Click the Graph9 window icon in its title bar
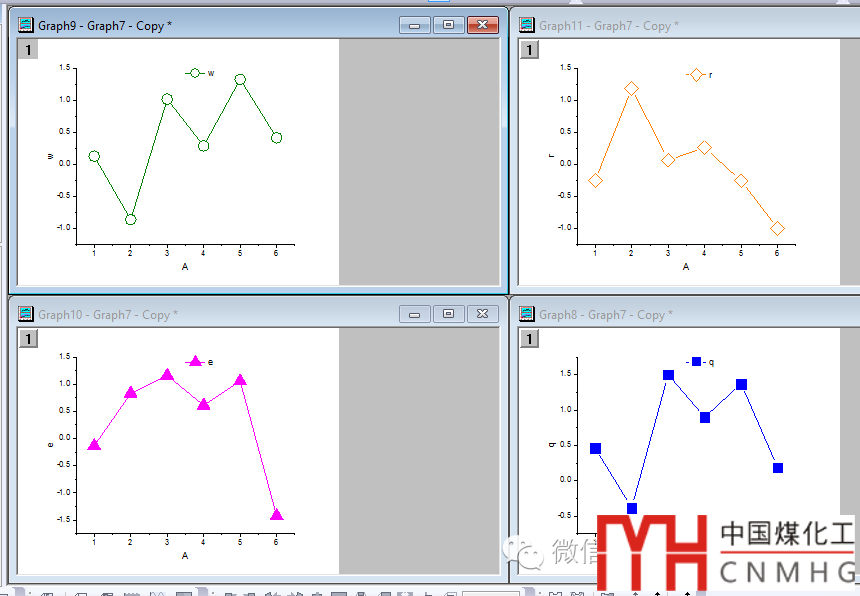This screenshot has width=860, height=596. pyautogui.click(x=25, y=25)
